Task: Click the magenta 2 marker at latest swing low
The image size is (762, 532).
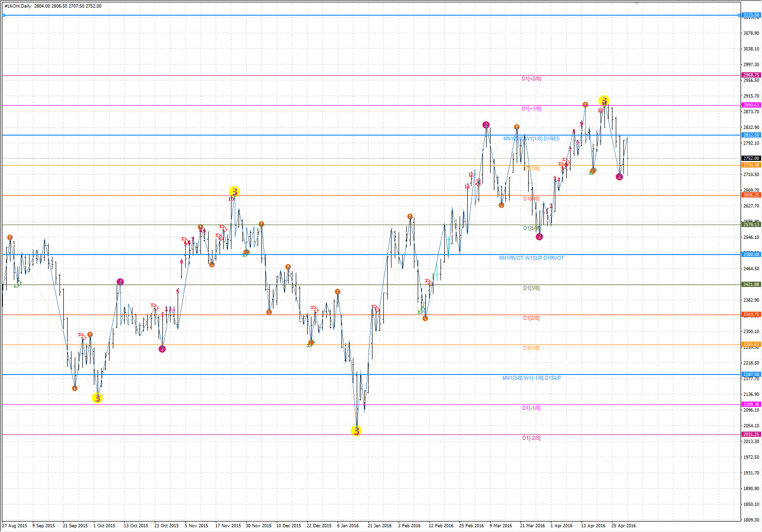Action: coord(619,177)
